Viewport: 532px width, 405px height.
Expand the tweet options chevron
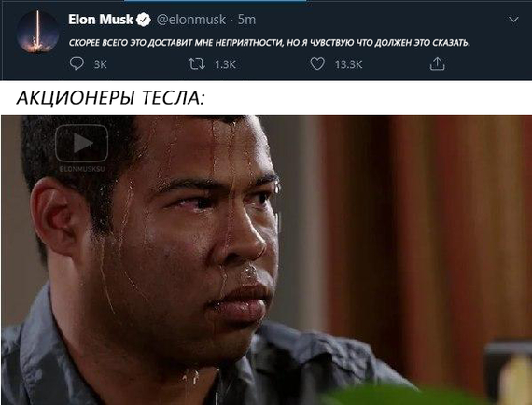513,20
